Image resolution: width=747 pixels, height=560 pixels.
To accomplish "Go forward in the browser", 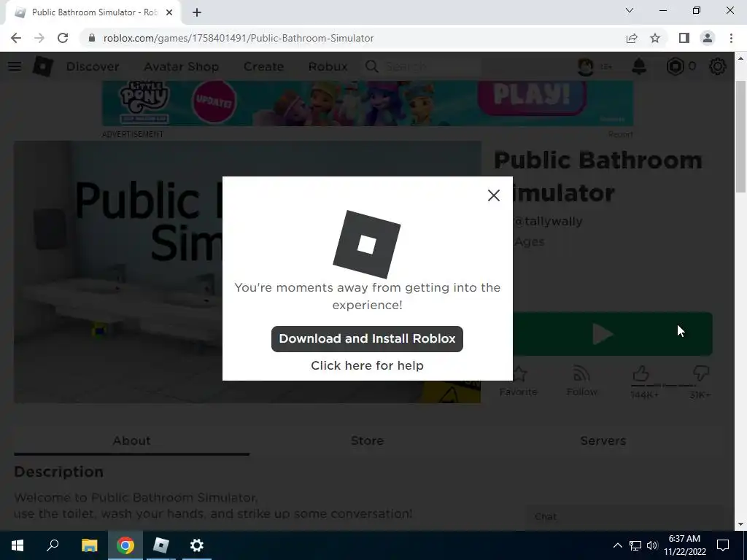I will tap(39, 38).
